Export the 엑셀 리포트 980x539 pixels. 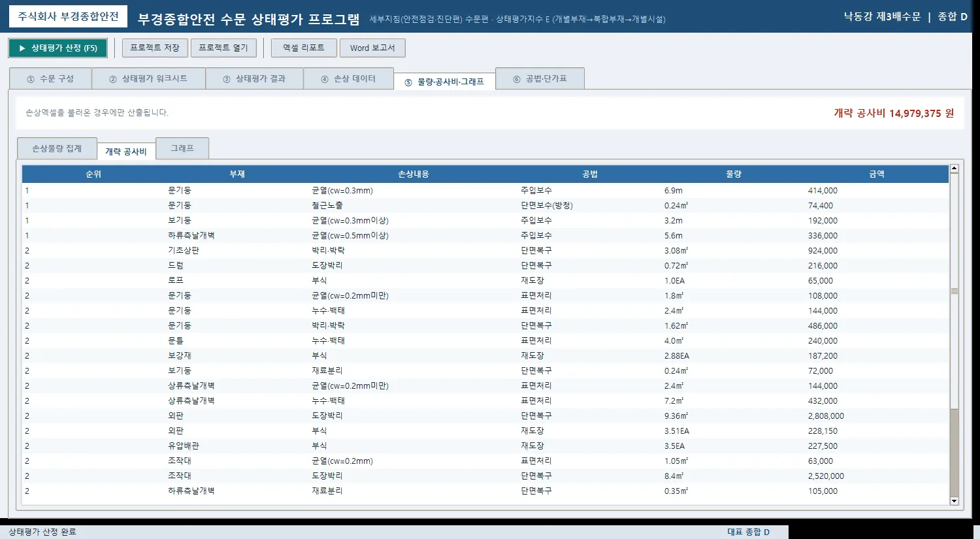[304, 48]
